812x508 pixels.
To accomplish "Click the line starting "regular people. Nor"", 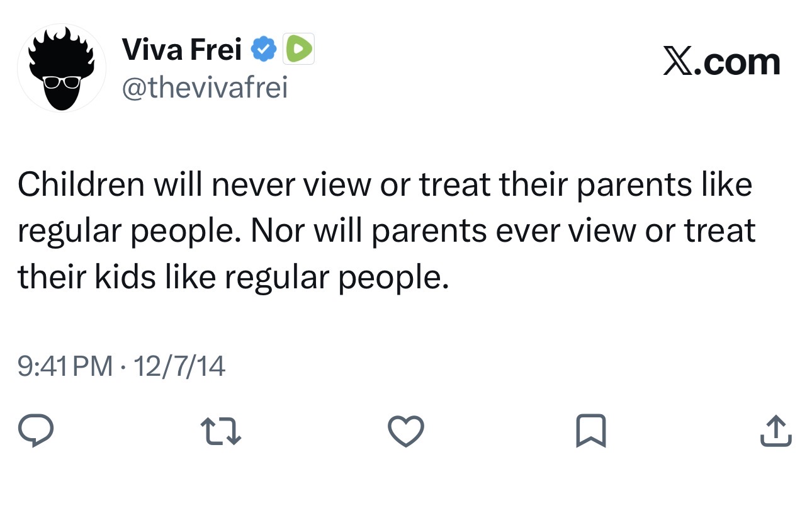I will [386, 231].
